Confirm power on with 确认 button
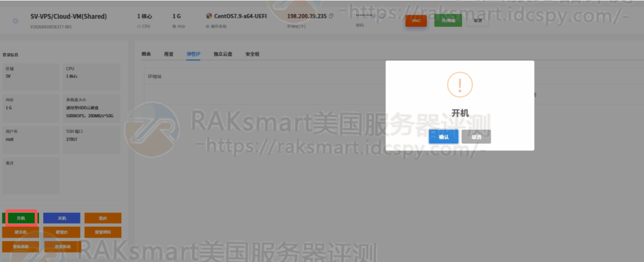This screenshot has height=262, width=644. click(x=443, y=137)
